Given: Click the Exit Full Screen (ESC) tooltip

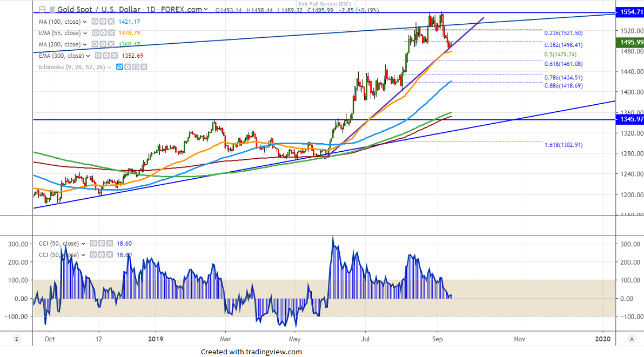Looking at the screenshot, I should (325, 4).
